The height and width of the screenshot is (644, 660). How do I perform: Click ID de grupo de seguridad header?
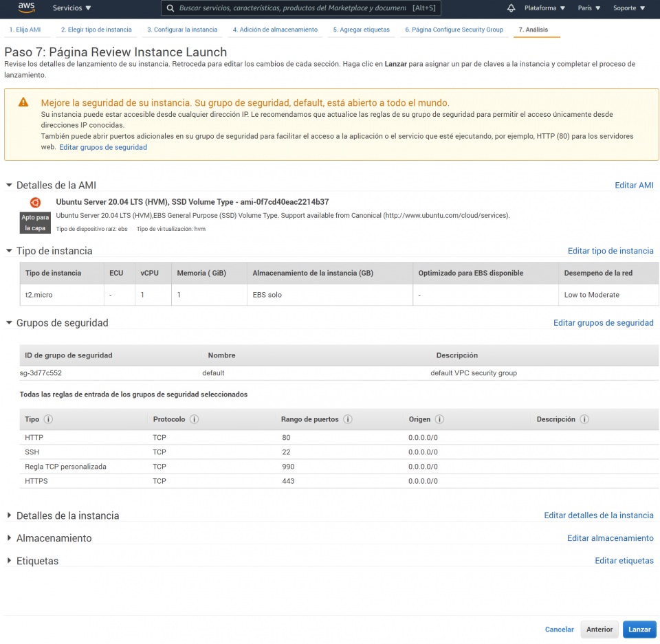click(69, 355)
